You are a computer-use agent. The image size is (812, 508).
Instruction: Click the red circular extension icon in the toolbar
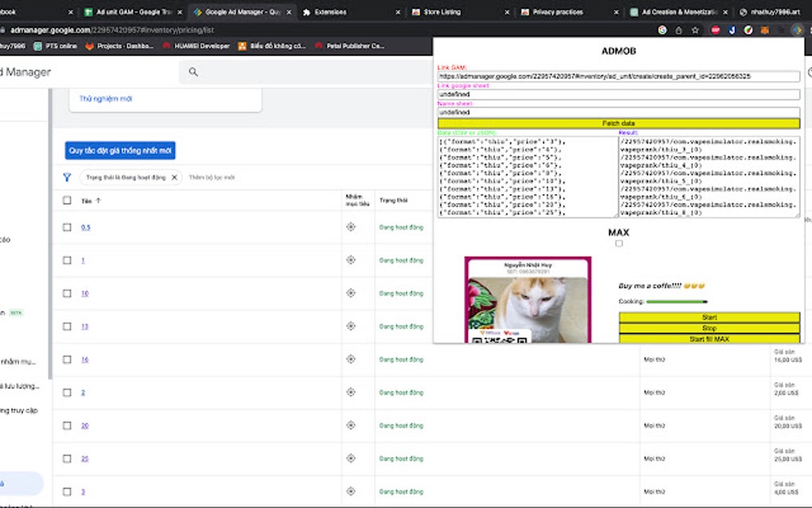(x=716, y=29)
